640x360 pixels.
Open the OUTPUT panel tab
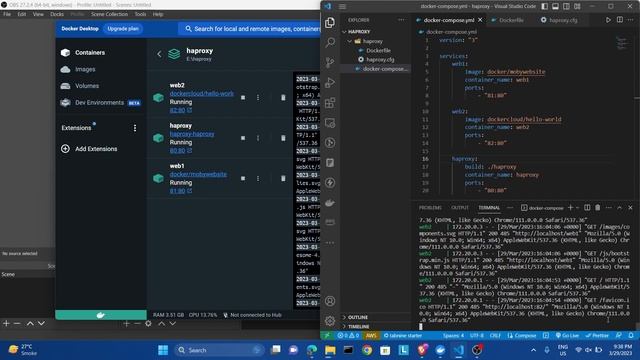click(460, 207)
